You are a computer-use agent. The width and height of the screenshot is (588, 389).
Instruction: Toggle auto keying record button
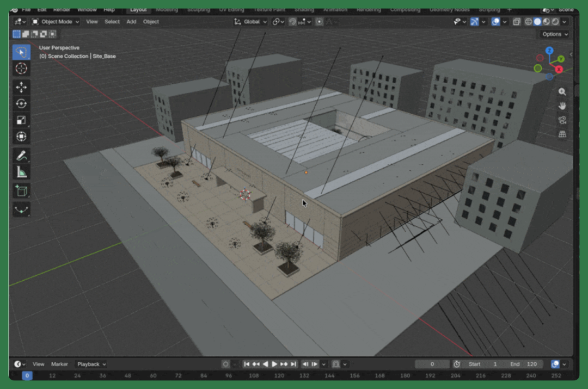click(225, 365)
